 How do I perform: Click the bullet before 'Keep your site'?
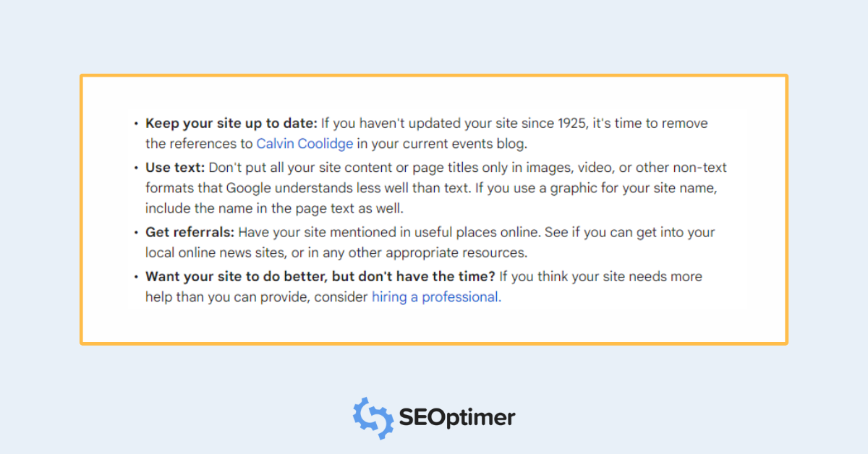click(x=136, y=124)
